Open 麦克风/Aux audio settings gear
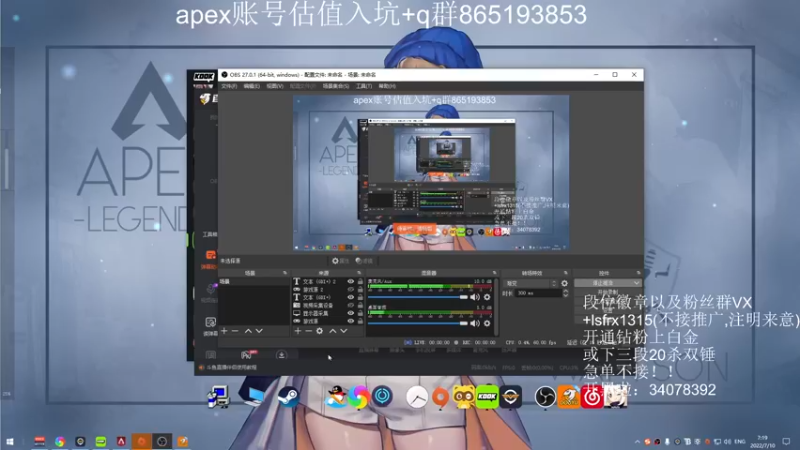 tap(487, 297)
